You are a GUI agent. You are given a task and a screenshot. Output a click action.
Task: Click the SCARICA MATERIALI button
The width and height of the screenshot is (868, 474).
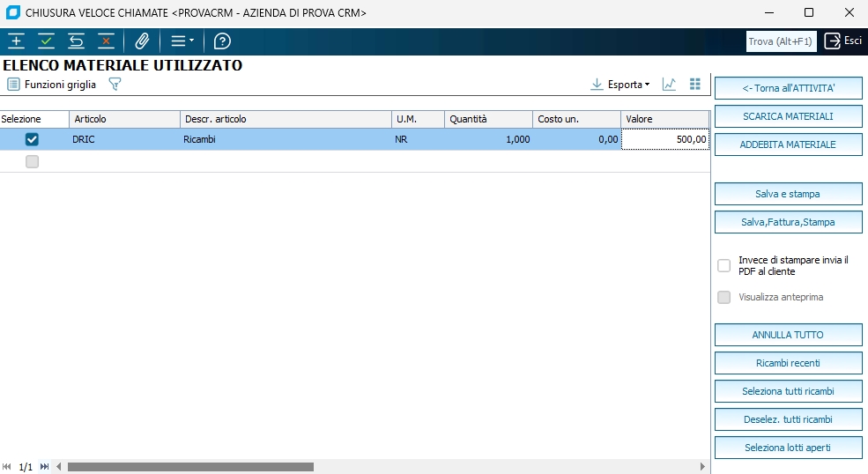(789, 116)
